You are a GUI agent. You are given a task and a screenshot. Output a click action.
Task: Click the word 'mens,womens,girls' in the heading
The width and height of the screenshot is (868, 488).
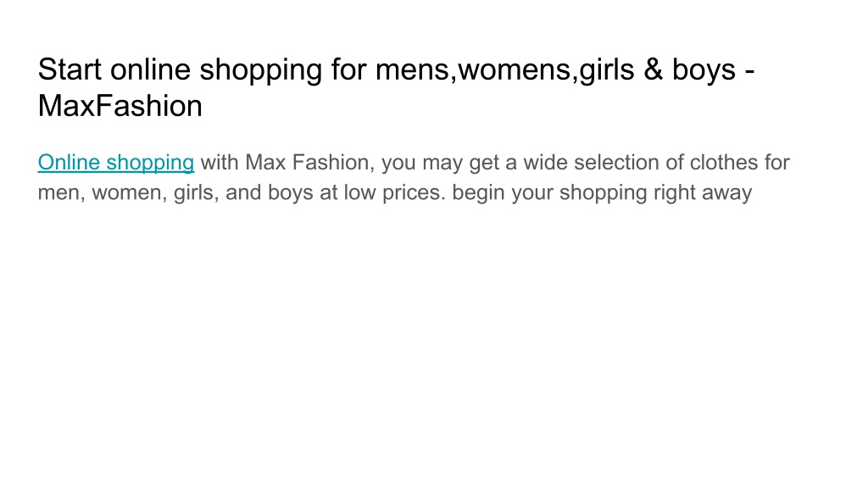[x=505, y=70]
